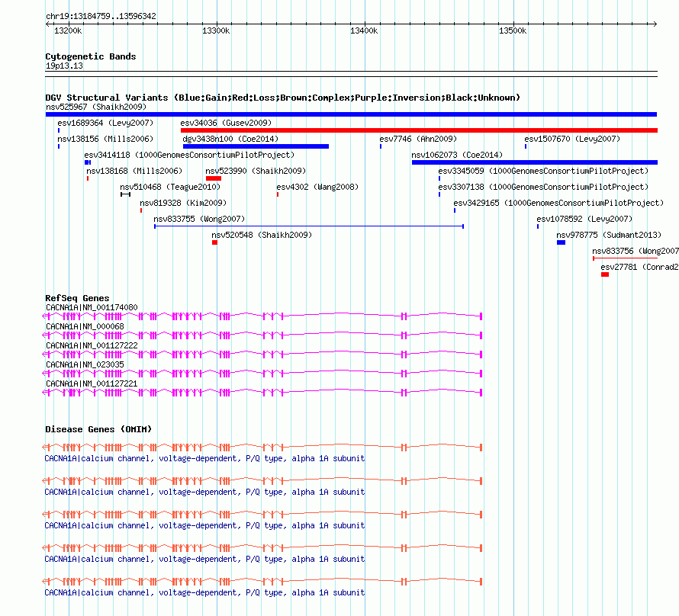This screenshot has width=679, height=616.
Task: Click esv1078592 (Levy2007) label
Action: (x=584, y=219)
